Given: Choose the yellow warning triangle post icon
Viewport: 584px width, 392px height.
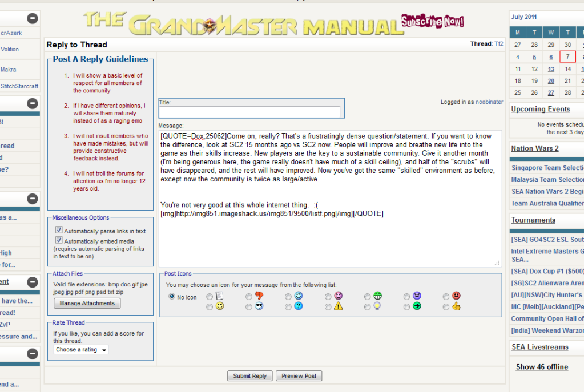Looking at the screenshot, I should tap(328, 307).
